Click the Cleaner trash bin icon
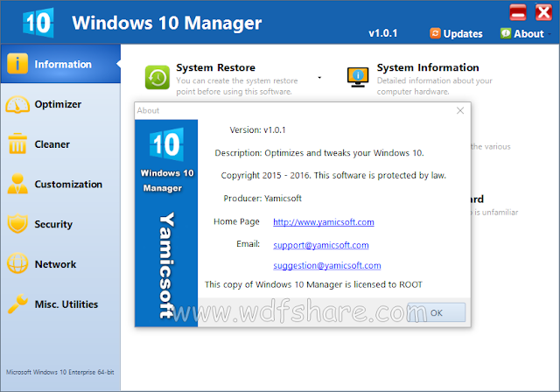Screen dimensions: 560x392 (17, 143)
